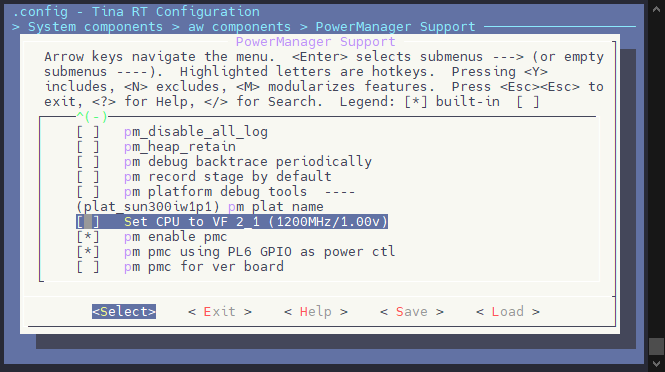
Task: Open the Help button
Action: click(x=316, y=312)
